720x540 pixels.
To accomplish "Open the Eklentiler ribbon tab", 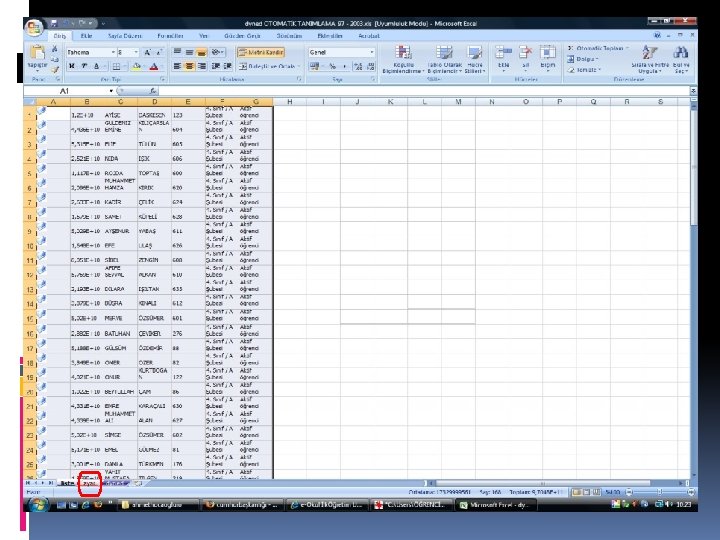I will (330, 36).
